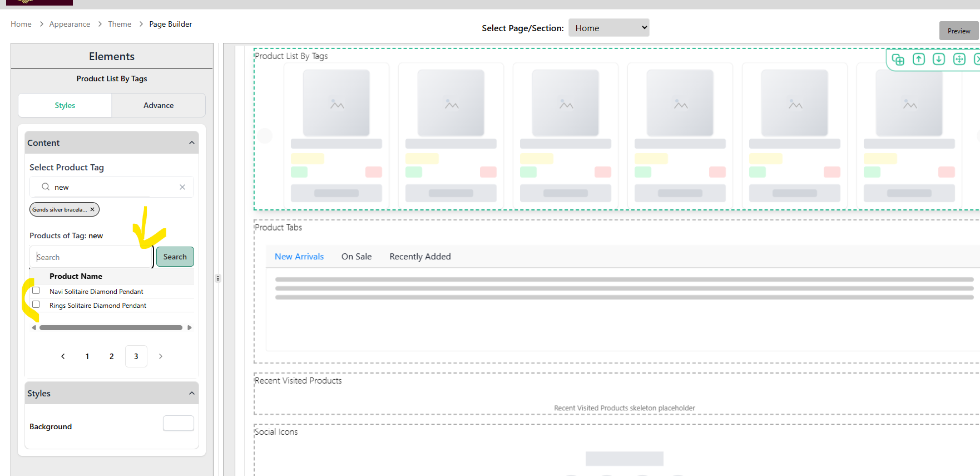
Task: Open the Background color swatch
Action: (179, 423)
